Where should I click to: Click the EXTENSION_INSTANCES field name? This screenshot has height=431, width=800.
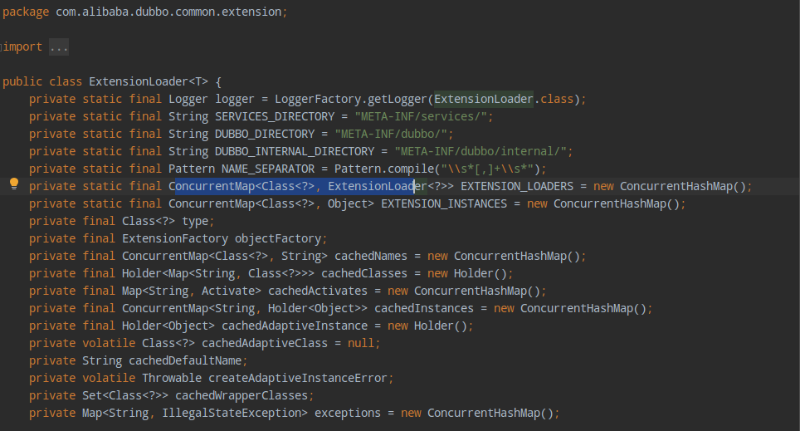click(x=444, y=204)
